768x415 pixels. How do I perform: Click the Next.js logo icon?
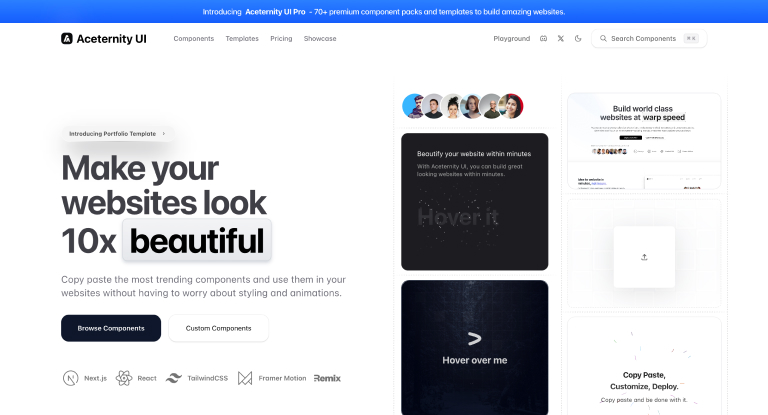71,378
